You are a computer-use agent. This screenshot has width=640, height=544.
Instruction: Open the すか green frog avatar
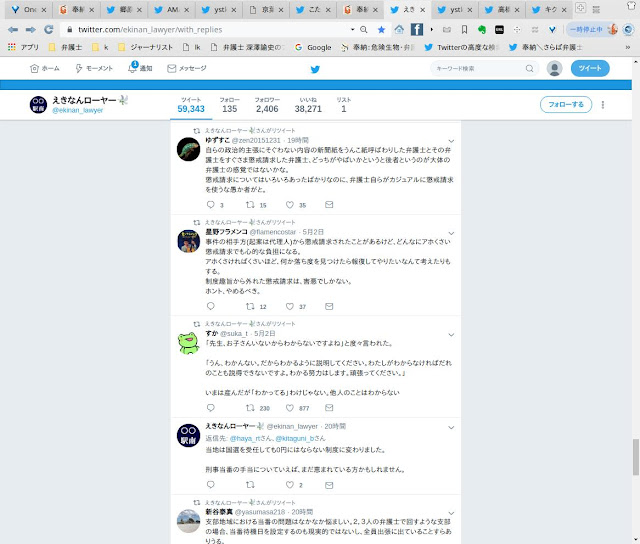pyautogui.click(x=189, y=343)
